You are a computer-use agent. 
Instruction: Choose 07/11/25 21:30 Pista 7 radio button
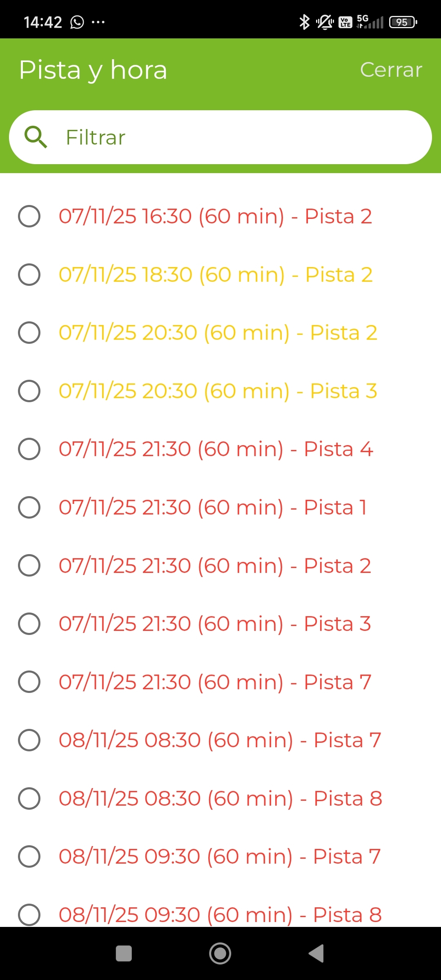click(29, 682)
